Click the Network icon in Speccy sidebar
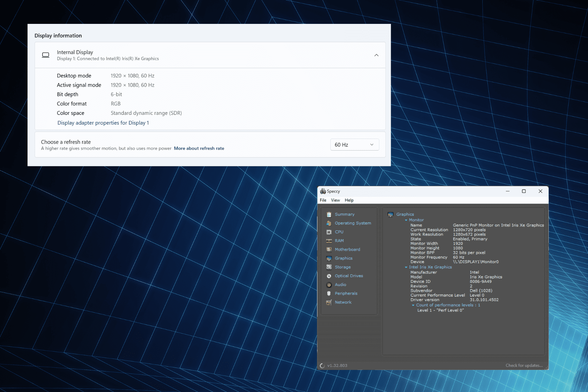 coord(329,302)
